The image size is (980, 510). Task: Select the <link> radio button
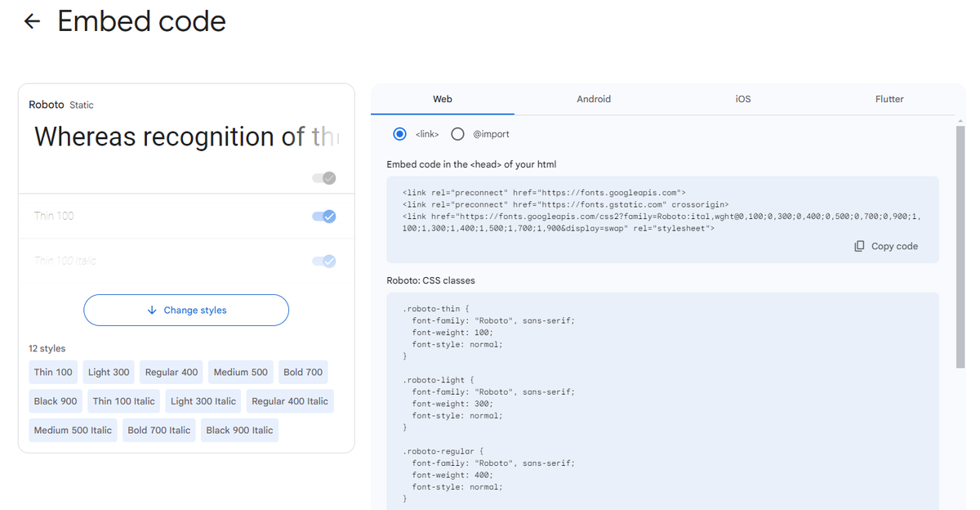399,134
